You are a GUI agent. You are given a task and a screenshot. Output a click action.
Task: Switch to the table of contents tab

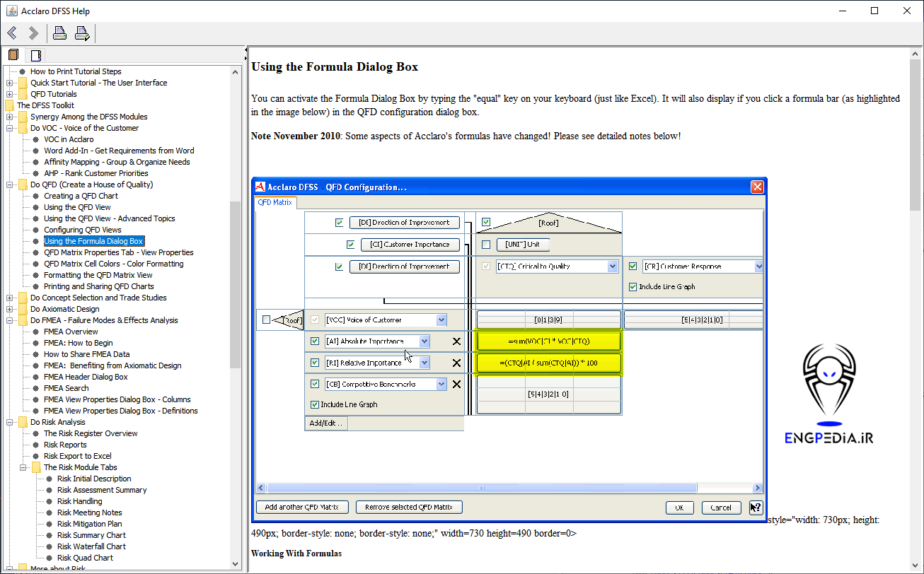tap(13, 55)
